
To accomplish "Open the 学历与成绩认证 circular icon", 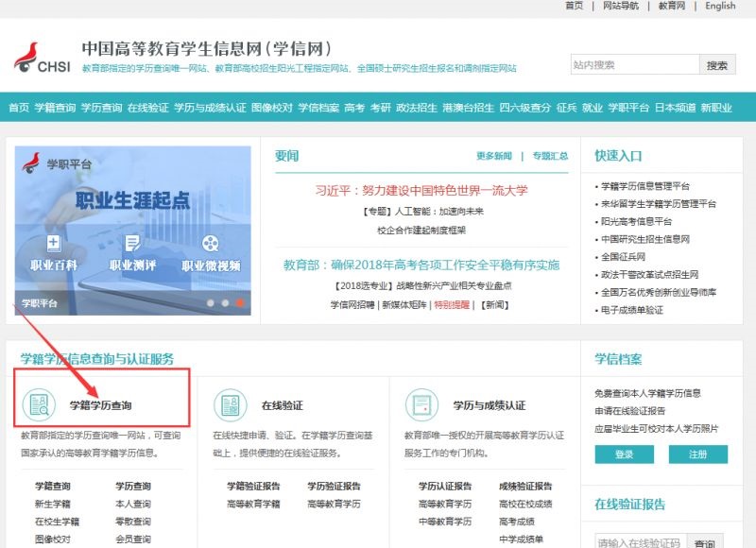I will click(421, 404).
